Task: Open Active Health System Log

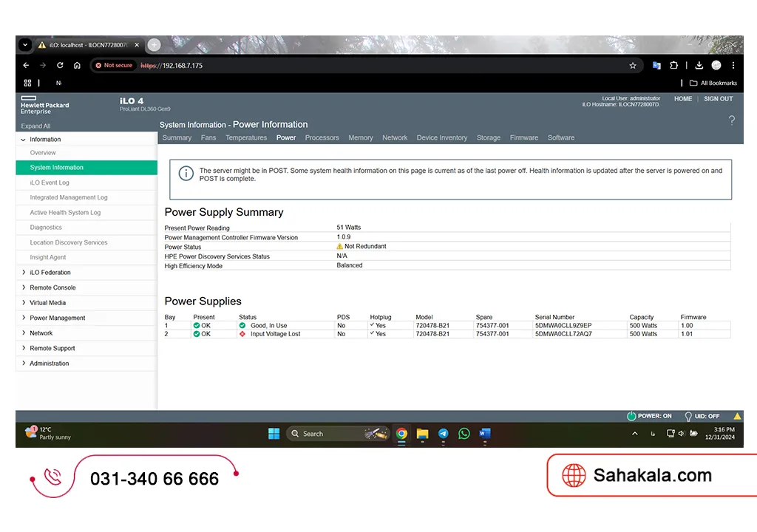Action: point(65,212)
